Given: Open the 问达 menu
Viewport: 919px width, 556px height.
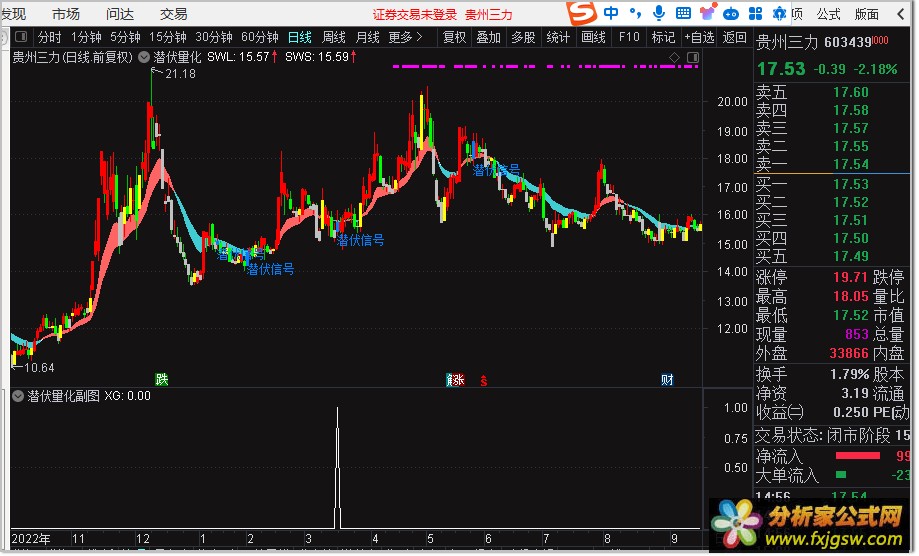Looking at the screenshot, I should [120, 14].
